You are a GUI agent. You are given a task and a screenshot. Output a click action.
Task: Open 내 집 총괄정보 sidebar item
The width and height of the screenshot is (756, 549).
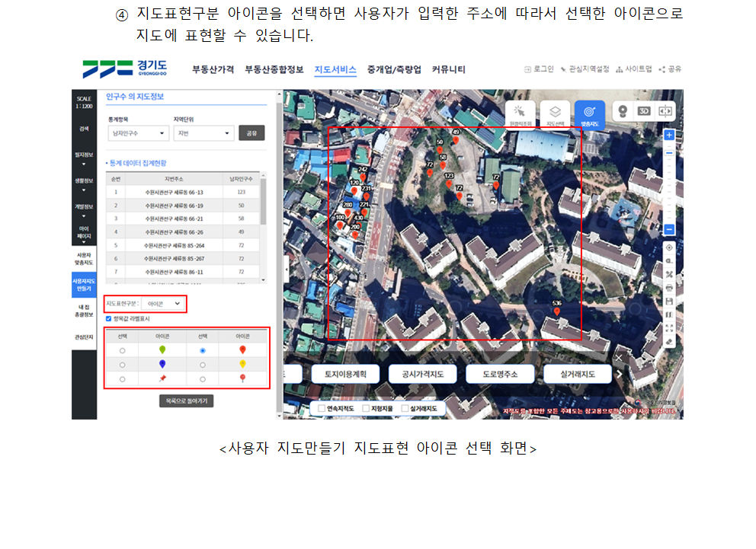pyautogui.click(x=84, y=311)
